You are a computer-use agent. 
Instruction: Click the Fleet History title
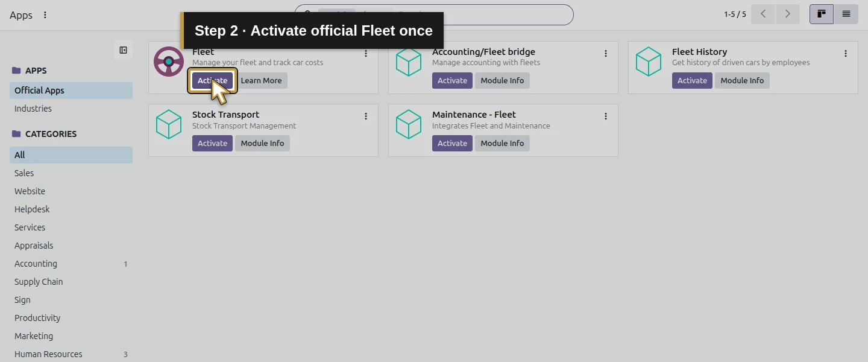[x=699, y=52]
